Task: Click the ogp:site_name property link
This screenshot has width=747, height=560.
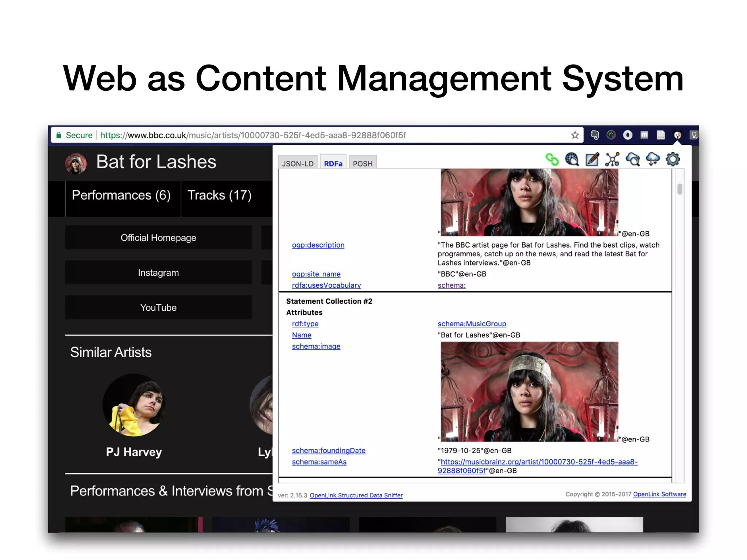Action: point(316,274)
